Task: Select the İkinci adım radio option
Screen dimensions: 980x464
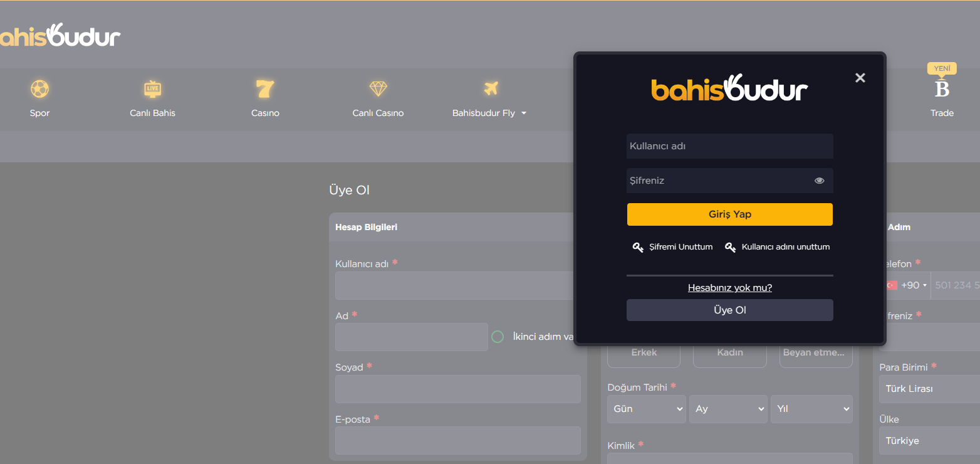Action: click(x=498, y=337)
